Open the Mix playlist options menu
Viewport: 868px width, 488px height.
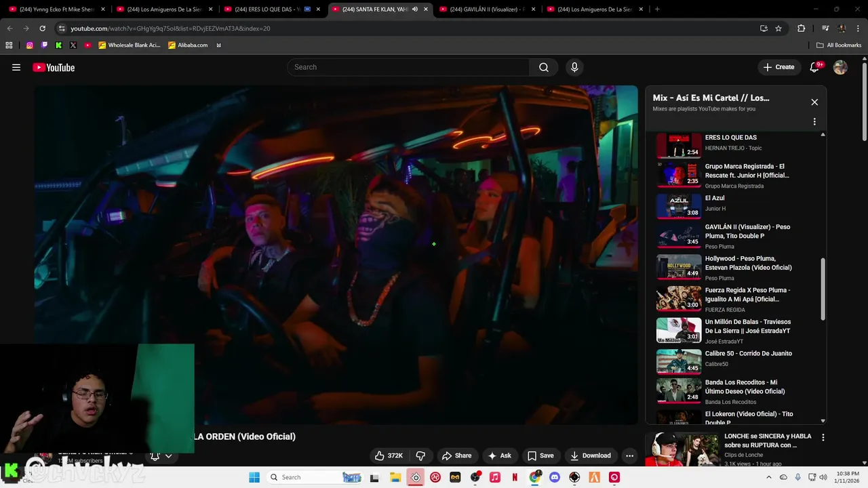point(814,122)
